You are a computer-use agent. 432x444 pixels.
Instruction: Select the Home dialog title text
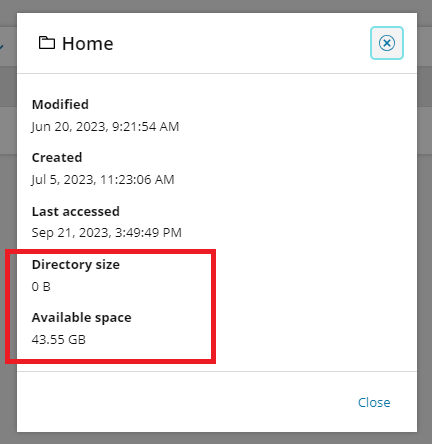coord(88,44)
